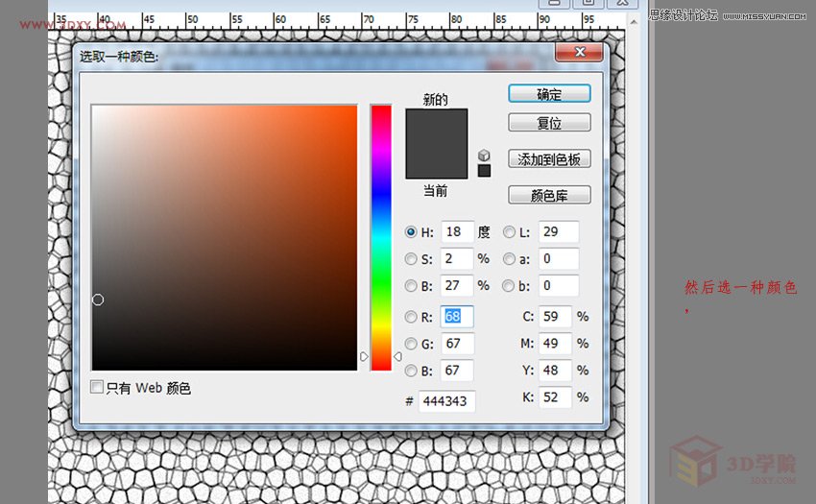Select the H hue radio button
The height and width of the screenshot is (504, 816).
click(411, 231)
